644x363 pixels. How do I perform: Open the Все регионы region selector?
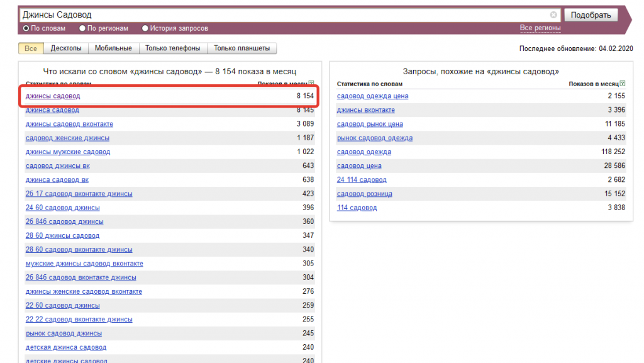coord(540,28)
